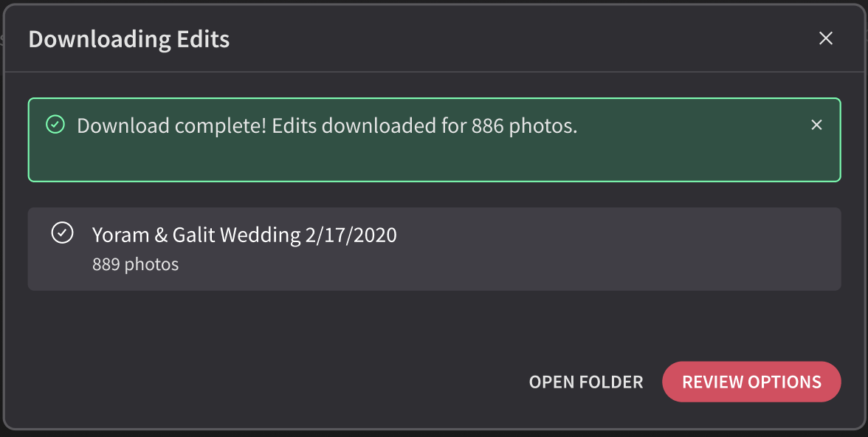Click the 886 photos text in banner
Viewport: 868px width, 437px height.
[x=524, y=125]
